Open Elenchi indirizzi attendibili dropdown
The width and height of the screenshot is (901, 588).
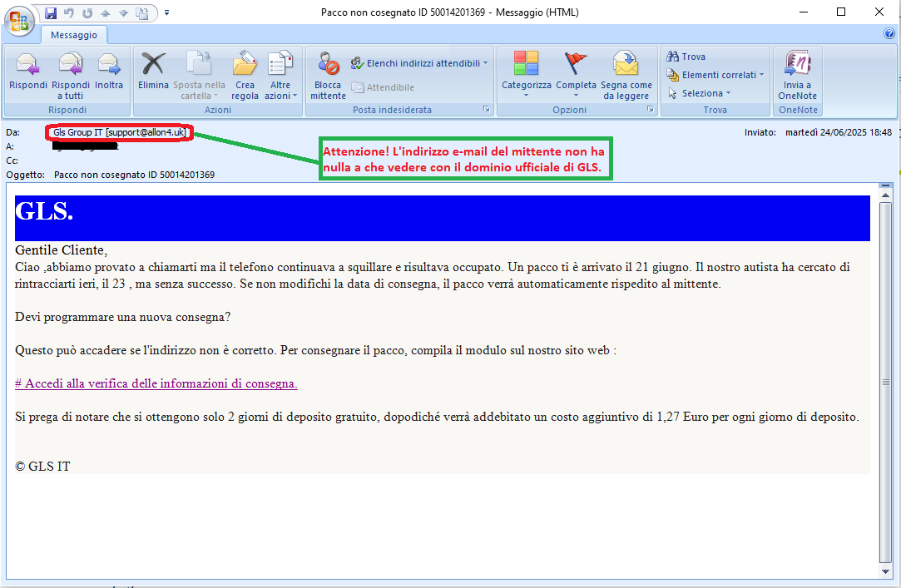click(419, 63)
